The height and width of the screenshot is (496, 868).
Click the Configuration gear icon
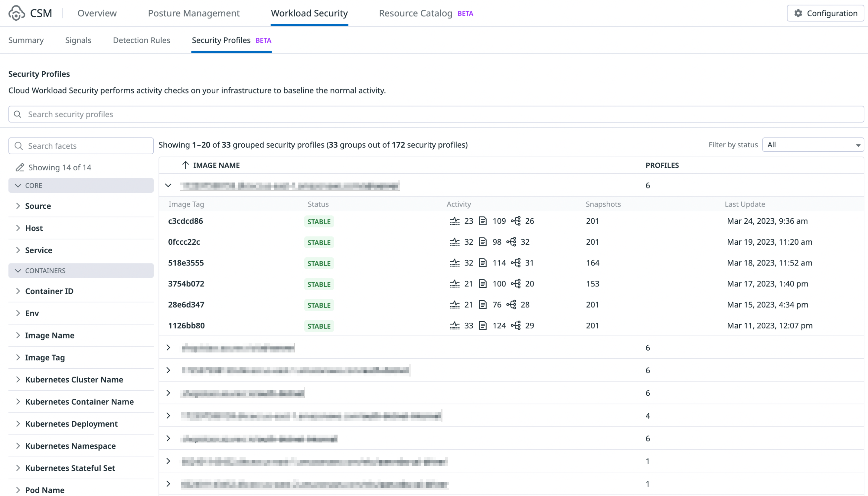pyautogui.click(x=798, y=13)
